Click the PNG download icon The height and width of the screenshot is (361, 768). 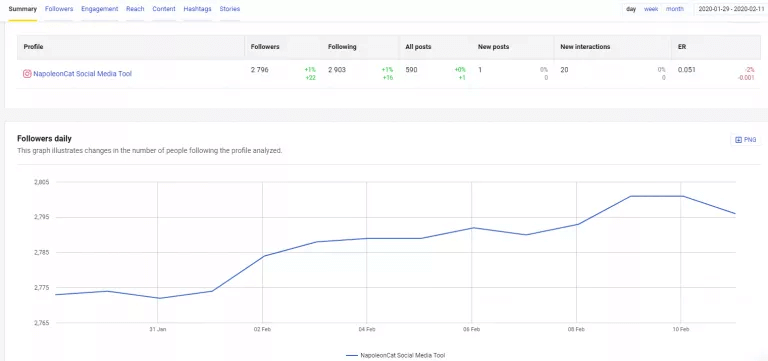(739, 140)
